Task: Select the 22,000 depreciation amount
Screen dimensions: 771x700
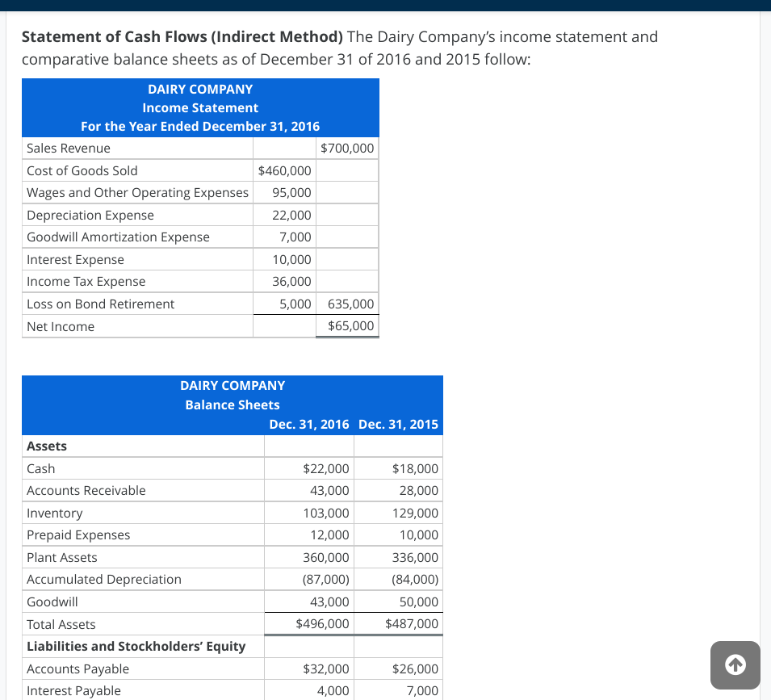Action: pos(291,216)
